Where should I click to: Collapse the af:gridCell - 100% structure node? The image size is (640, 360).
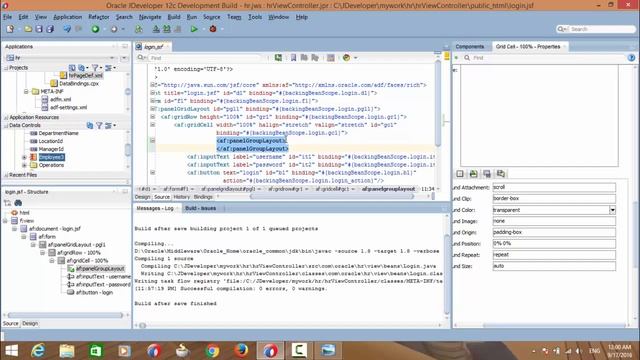52,260
